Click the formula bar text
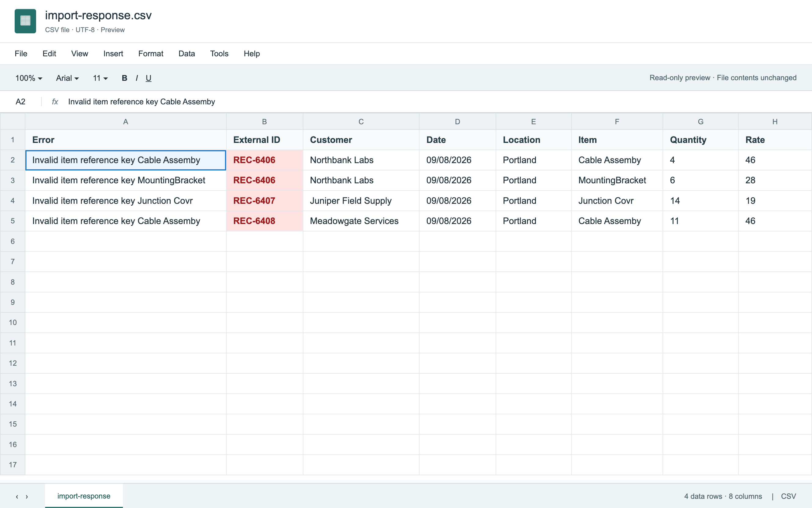This screenshot has width=812, height=508. 141,102
